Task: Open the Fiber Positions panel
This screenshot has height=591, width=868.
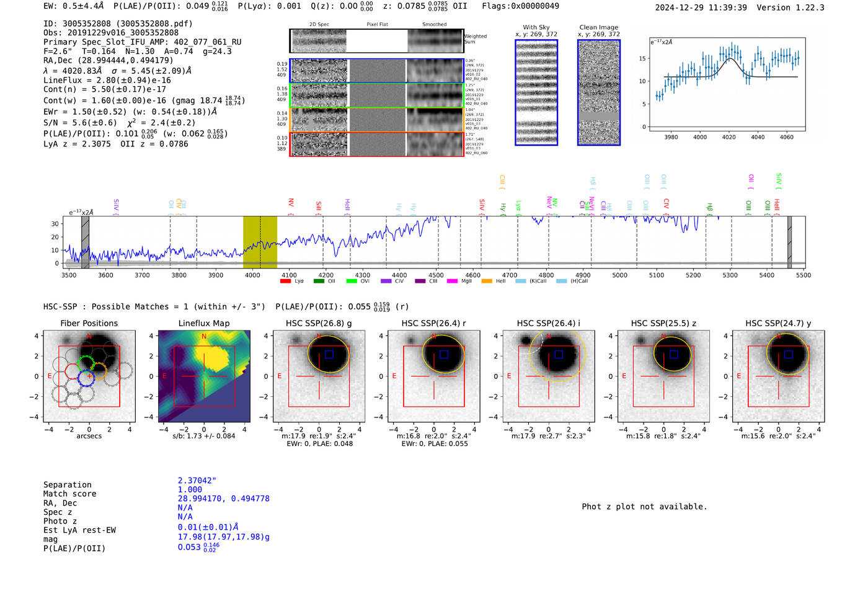Action: coord(89,376)
